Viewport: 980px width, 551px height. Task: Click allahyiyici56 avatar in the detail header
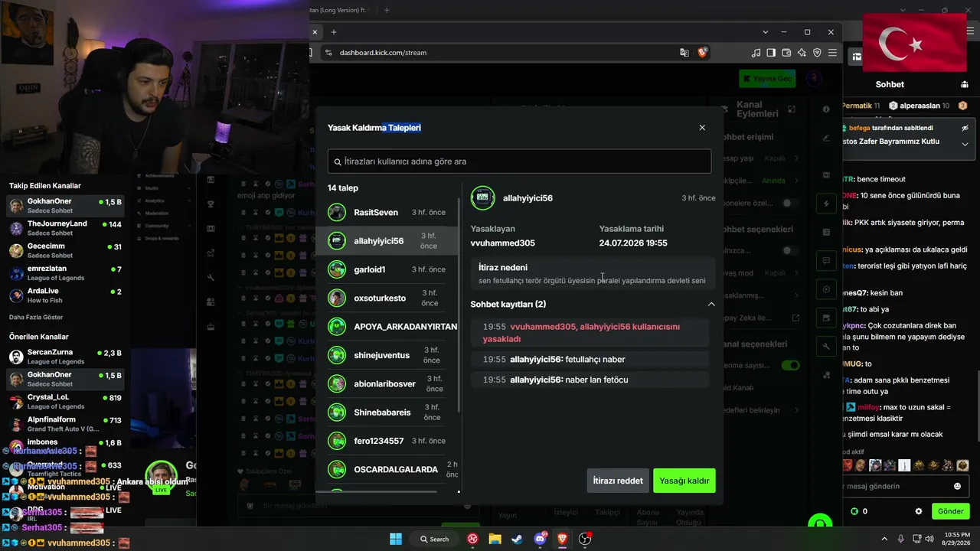pyautogui.click(x=482, y=198)
